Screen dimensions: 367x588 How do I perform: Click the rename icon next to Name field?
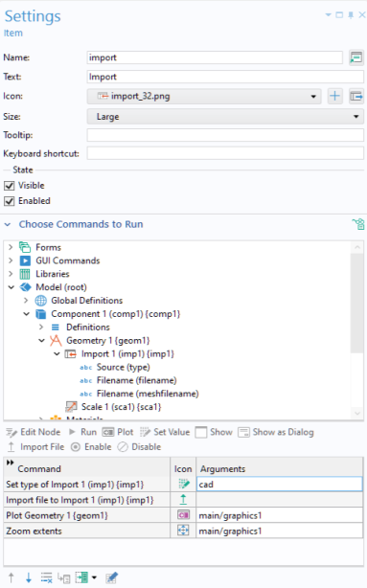coord(356,57)
